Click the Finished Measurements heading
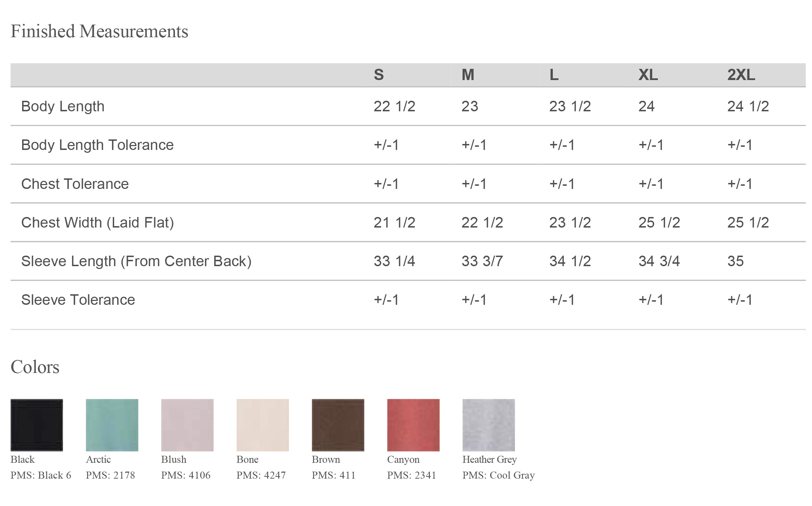Viewport: 812px width, 506px height. click(99, 31)
